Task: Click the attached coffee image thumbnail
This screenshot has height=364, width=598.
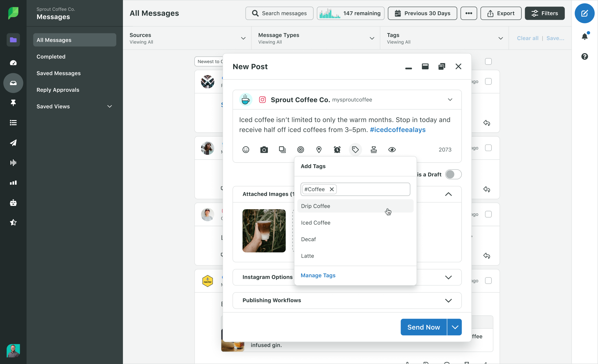Action: click(x=263, y=230)
